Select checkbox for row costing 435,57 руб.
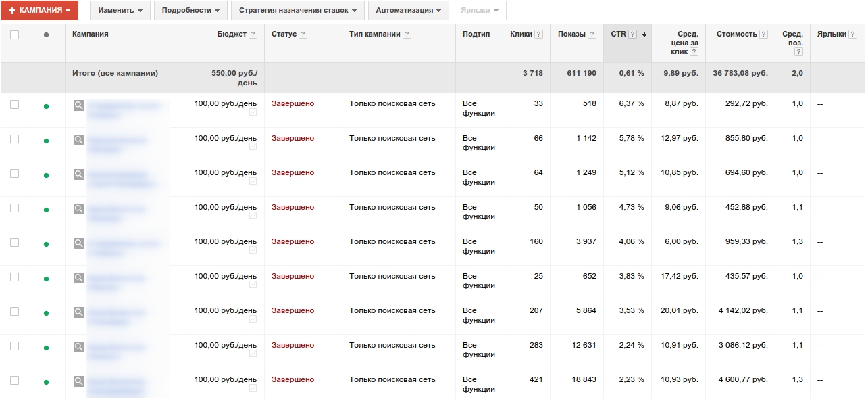The image size is (868, 399). pyautogui.click(x=15, y=277)
